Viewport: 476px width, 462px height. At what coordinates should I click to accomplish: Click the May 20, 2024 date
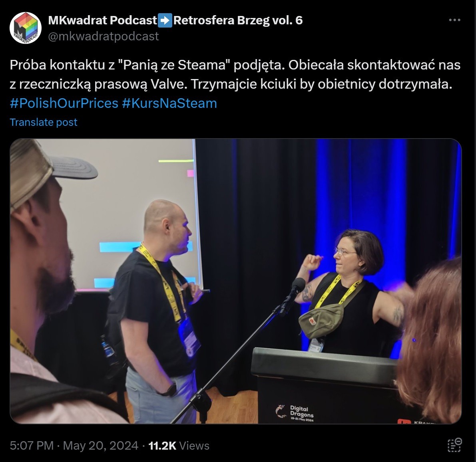[x=100, y=446]
